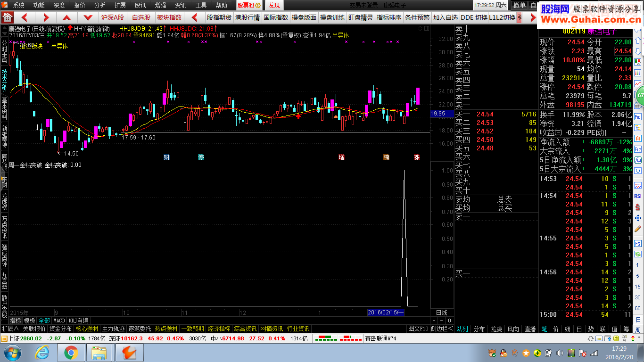Select the 模板 tab below the chart
The image size is (644, 362).
click(30, 321)
